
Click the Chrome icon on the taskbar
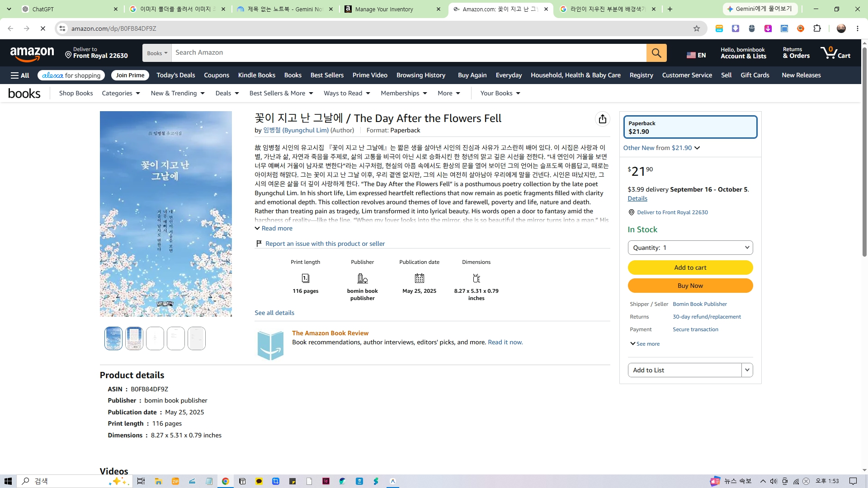[225, 481]
